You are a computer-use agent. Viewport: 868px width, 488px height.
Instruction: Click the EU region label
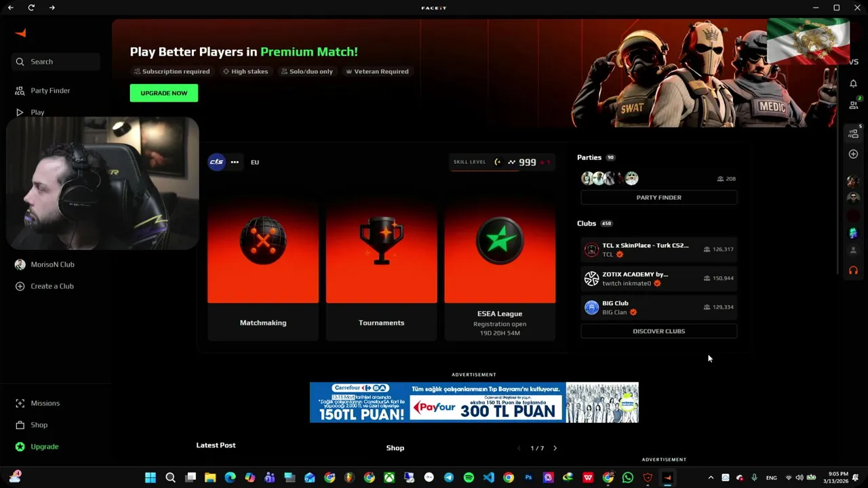(x=255, y=163)
